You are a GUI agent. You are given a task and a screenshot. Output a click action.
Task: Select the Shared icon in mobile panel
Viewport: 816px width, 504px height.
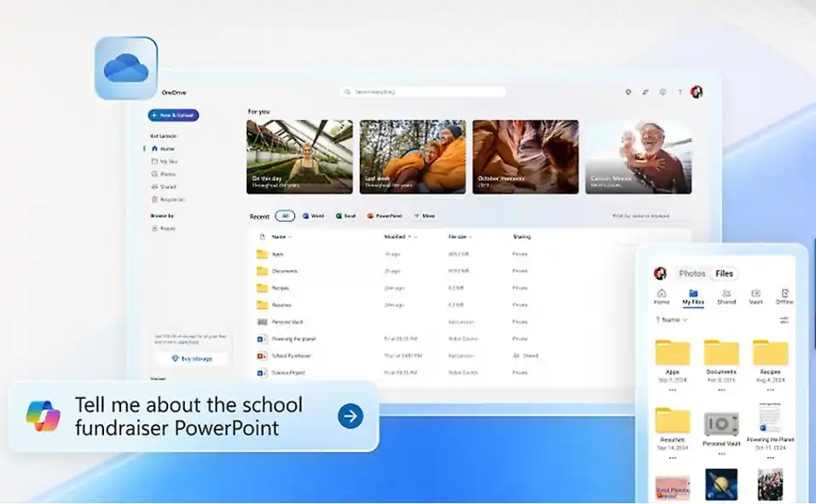pos(726,296)
